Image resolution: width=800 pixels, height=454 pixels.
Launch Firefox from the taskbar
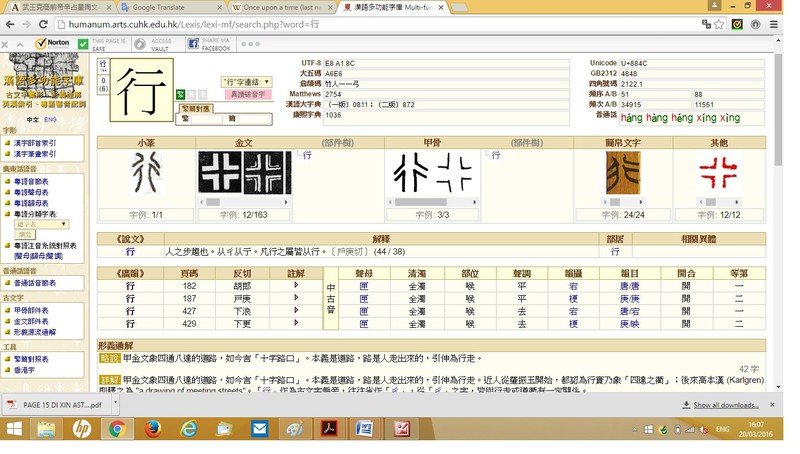coord(152,429)
